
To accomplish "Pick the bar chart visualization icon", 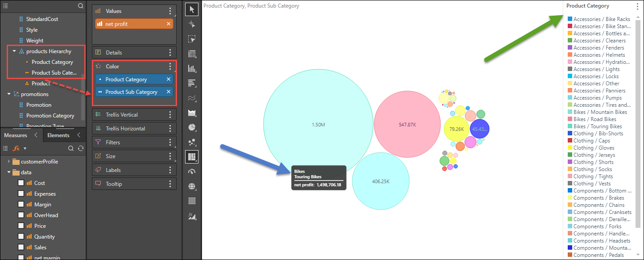I will click(x=192, y=69).
